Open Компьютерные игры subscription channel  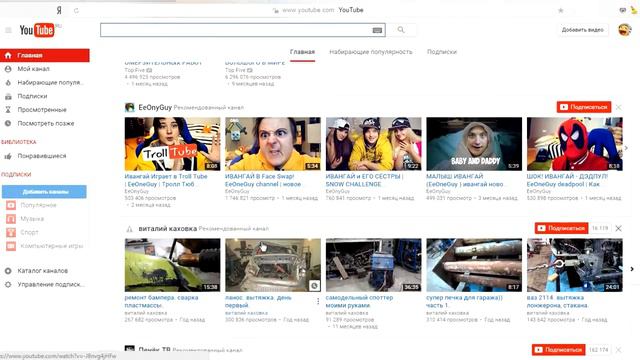click(45, 246)
